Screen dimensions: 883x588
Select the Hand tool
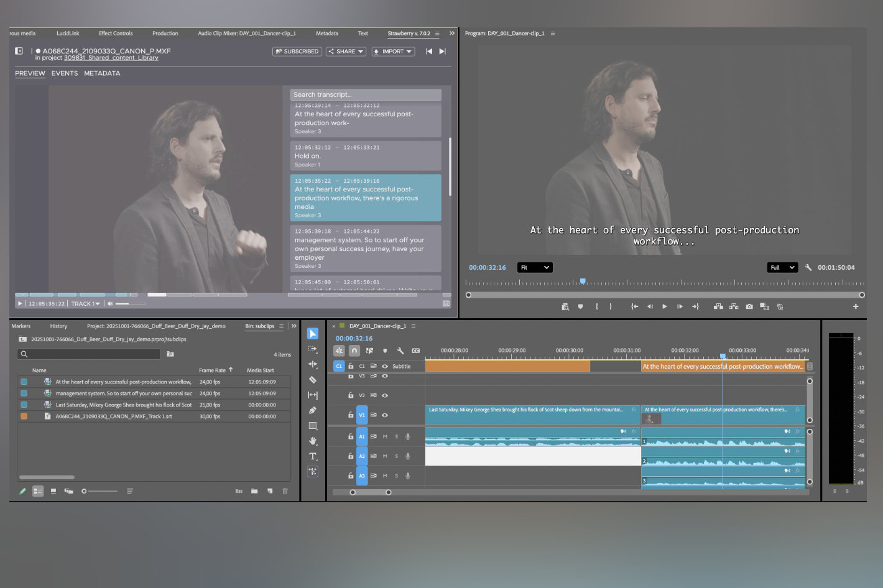click(313, 441)
